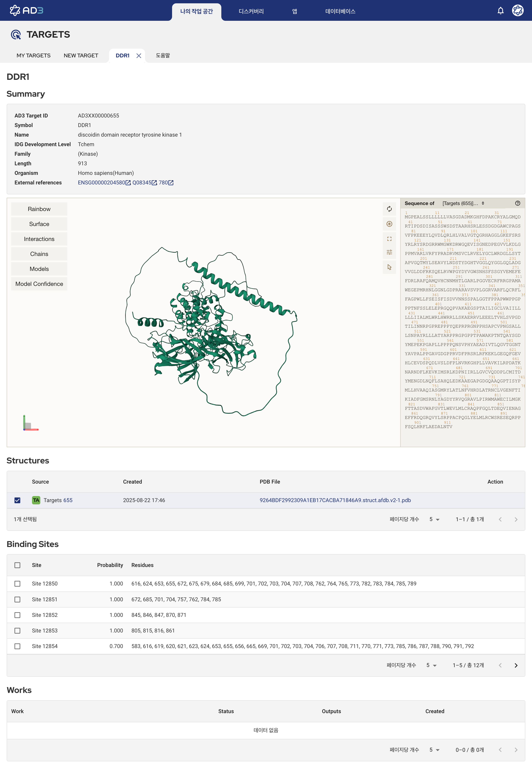Apply Rainbow coloring to the structure

click(x=39, y=209)
